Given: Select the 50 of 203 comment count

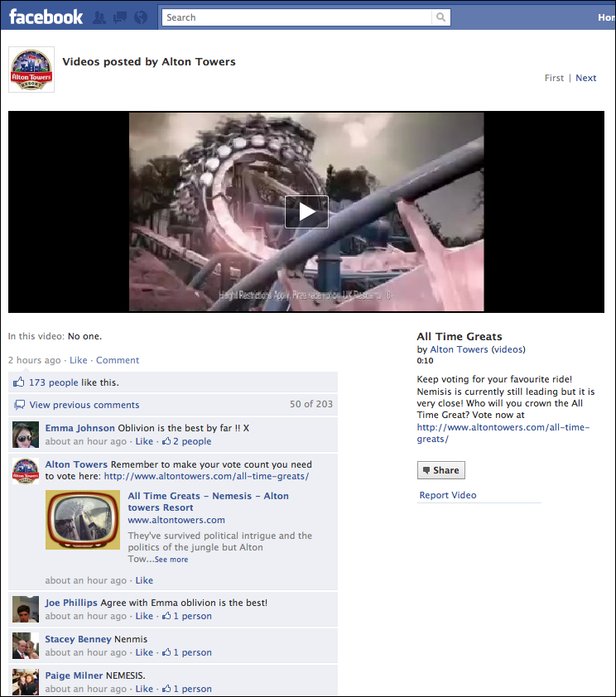Looking at the screenshot, I should point(311,404).
